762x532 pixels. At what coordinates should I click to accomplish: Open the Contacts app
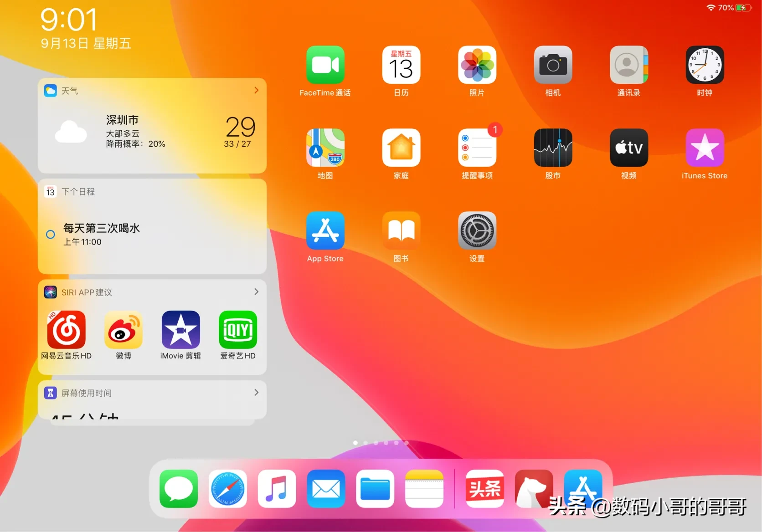pos(629,65)
